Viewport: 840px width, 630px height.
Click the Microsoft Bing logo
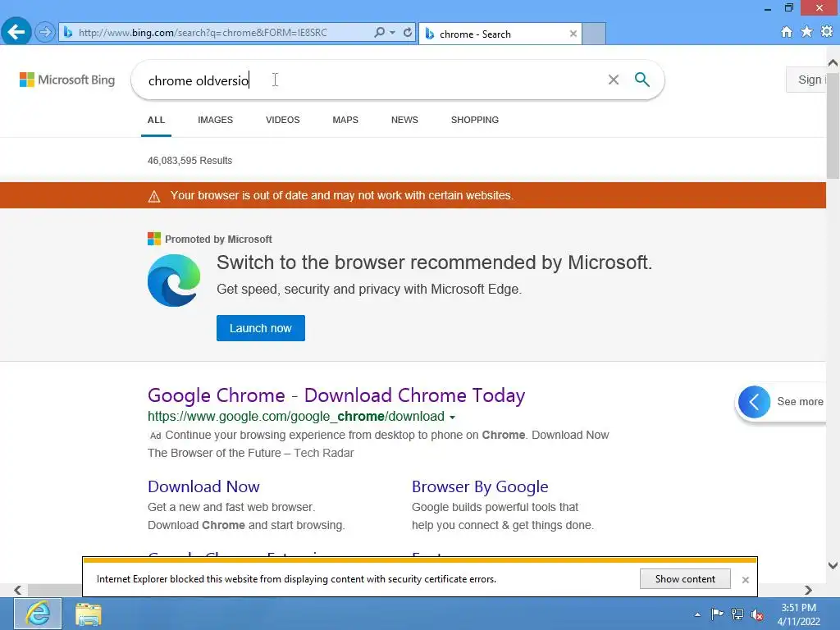tap(67, 80)
